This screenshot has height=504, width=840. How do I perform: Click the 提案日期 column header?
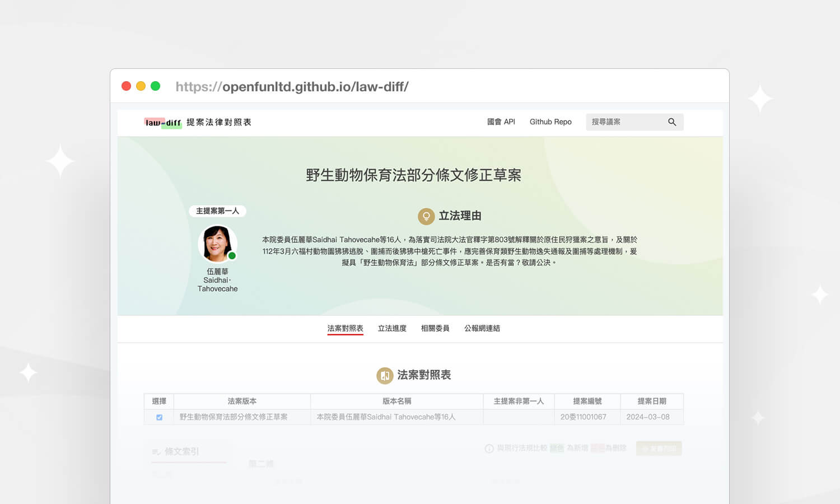pyautogui.click(x=651, y=402)
